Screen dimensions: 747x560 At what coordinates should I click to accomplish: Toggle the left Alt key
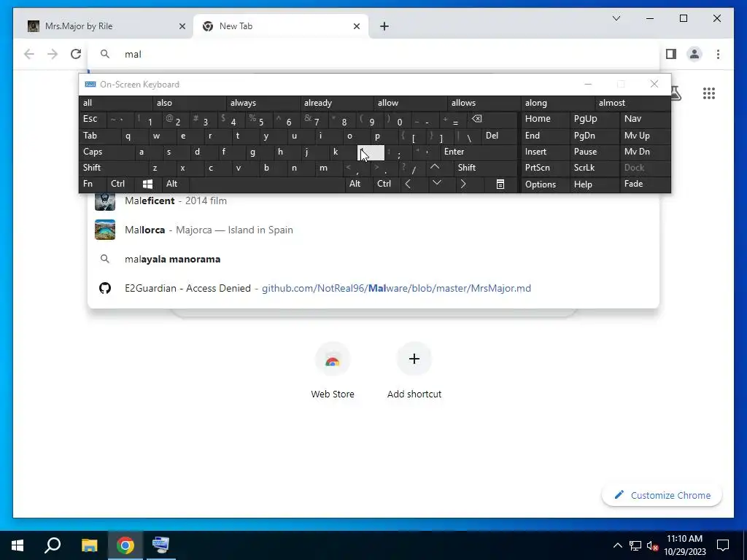175,184
